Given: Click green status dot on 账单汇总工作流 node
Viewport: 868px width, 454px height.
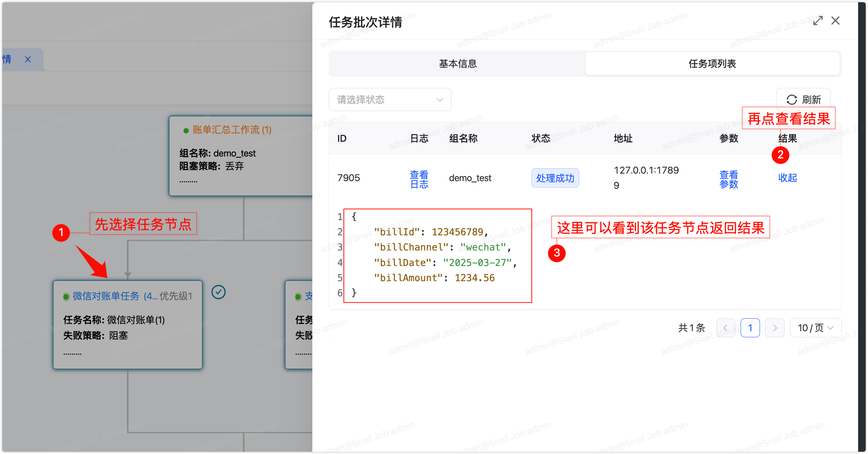Looking at the screenshot, I should [x=186, y=131].
